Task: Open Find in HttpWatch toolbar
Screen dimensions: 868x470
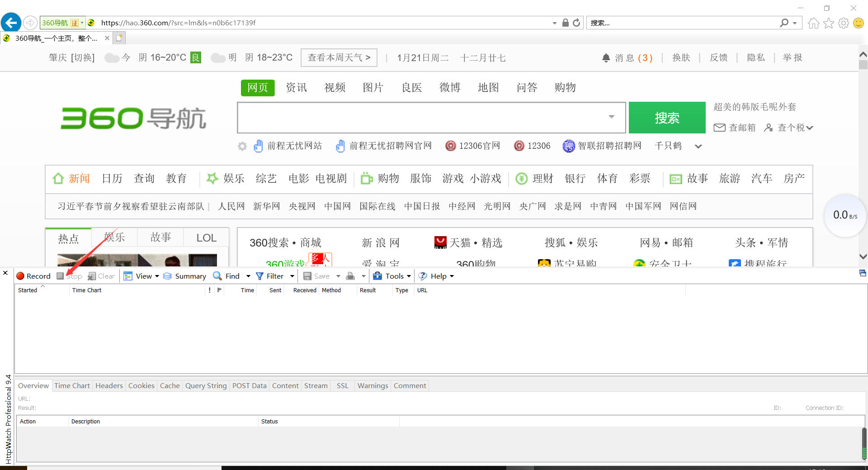Action: 227,276
